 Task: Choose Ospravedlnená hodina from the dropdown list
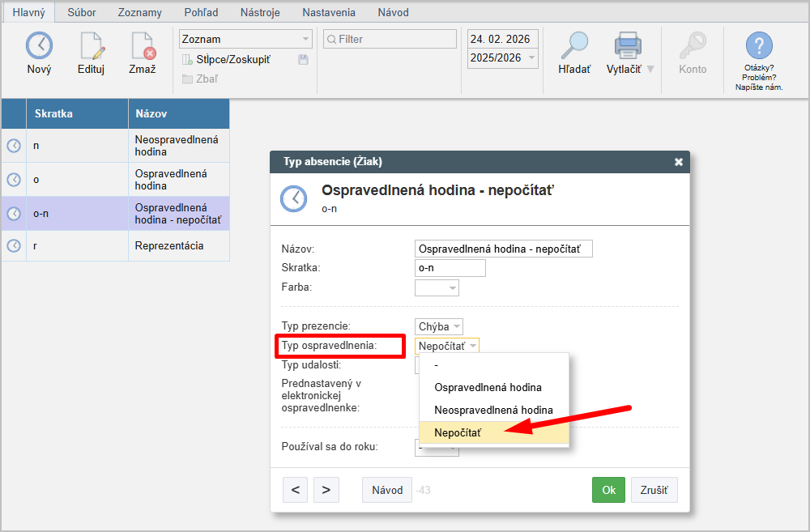pyautogui.click(x=488, y=387)
